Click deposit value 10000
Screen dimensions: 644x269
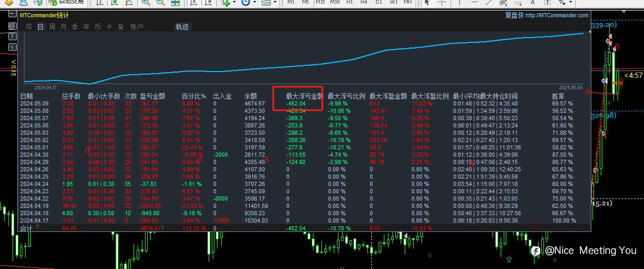(222, 220)
